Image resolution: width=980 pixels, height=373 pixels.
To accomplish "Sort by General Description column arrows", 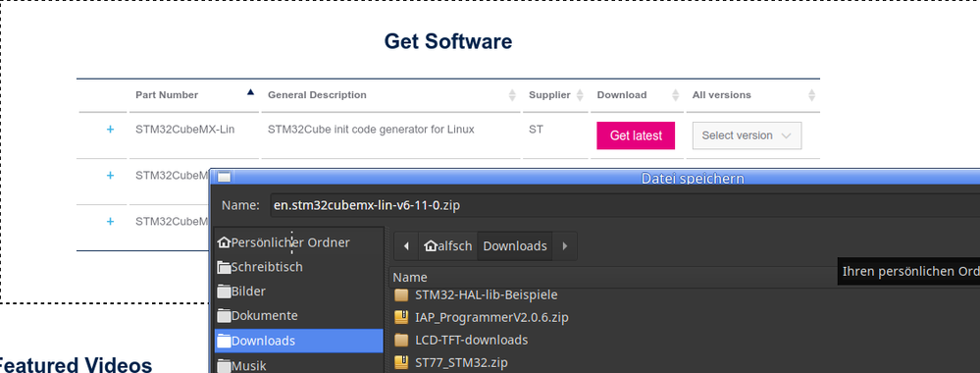I will (512, 95).
